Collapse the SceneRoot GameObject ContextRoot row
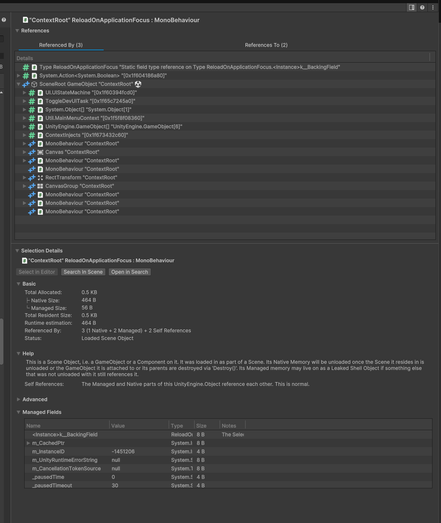This screenshot has width=441, height=523. pos(18,84)
